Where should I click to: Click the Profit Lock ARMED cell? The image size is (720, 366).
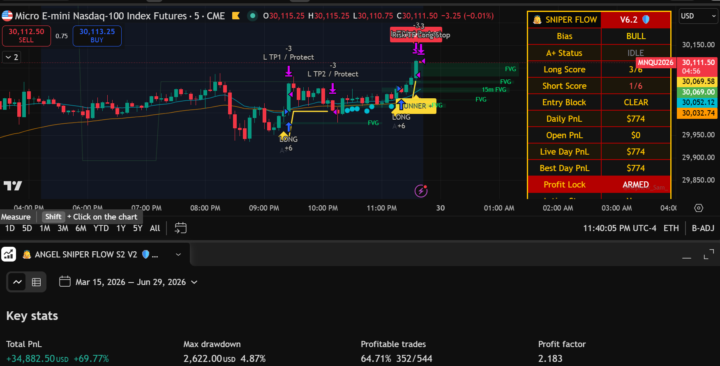[636, 185]
